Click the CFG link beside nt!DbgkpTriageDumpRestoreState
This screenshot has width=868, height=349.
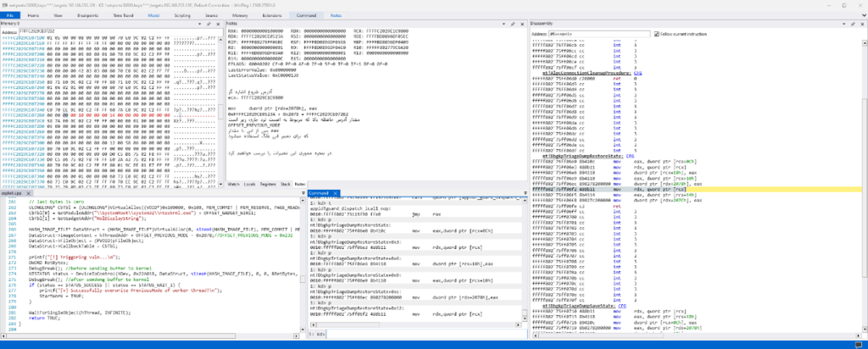click(630, 156)
